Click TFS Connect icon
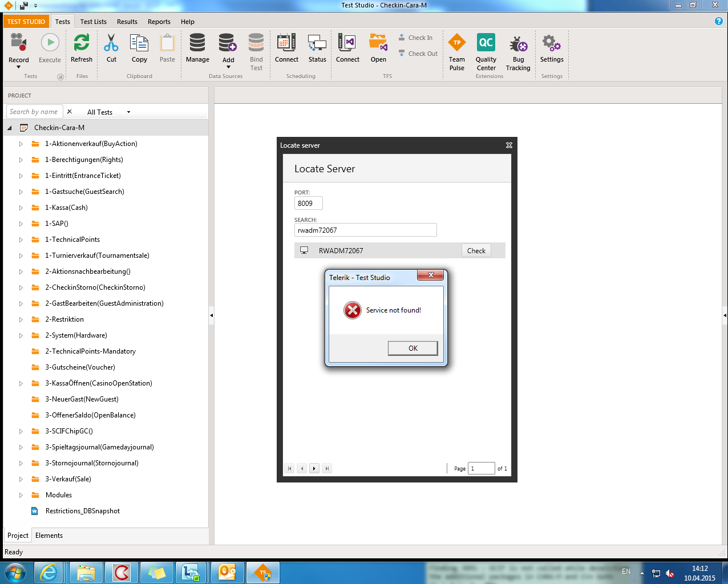The image size is (728, 584). (347, 43)
